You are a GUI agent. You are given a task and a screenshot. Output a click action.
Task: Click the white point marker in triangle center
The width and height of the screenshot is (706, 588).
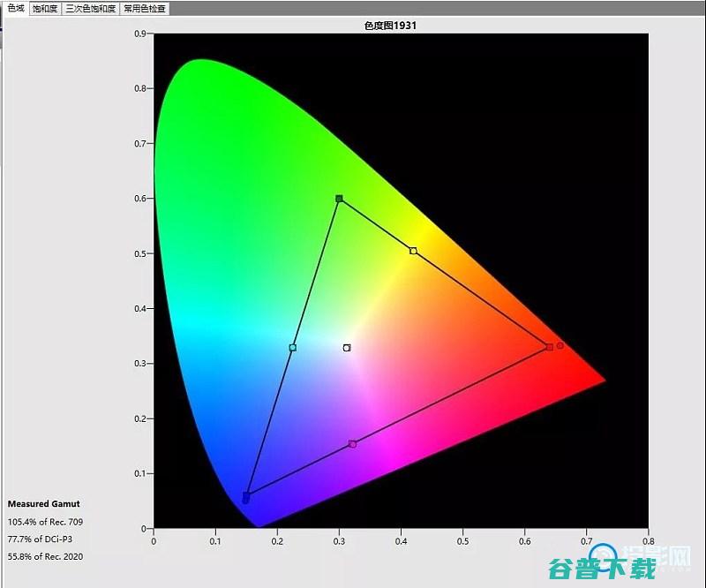[347, 348]
